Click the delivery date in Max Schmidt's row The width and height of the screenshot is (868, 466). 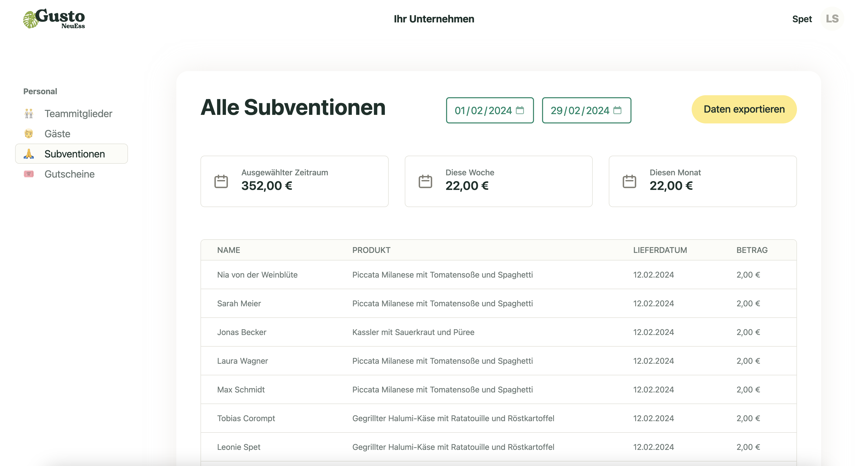[653, 389]
